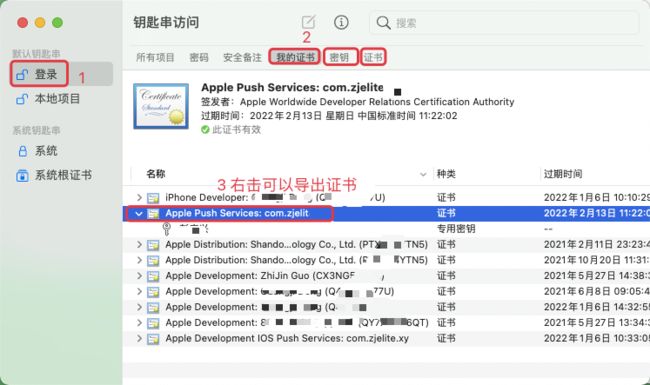This screenshot has height=385, width=650.
Task: Click the large certificate thumbnail image
Action: click(161, 106)
